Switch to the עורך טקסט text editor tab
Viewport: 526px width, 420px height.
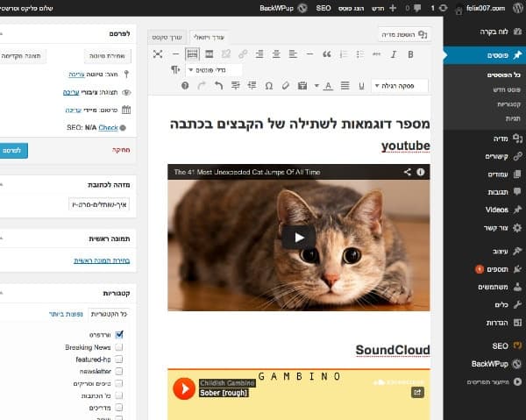click(167, 37)
